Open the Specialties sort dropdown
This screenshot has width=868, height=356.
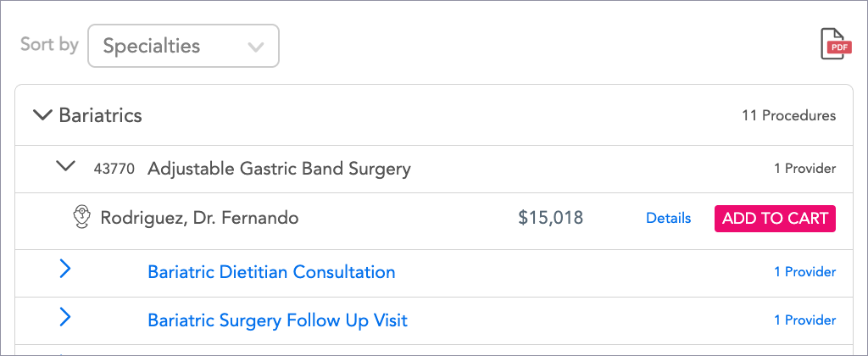coord(183,46)
